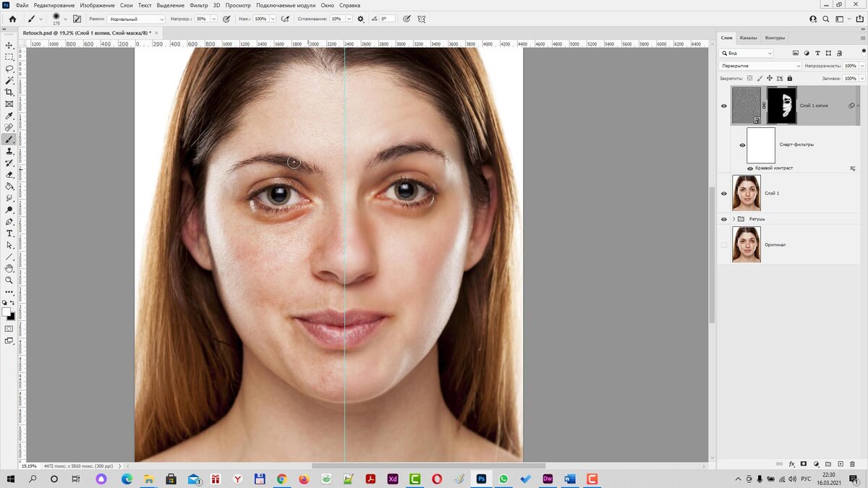Open the Фильтр menu
The width and height of the screenshot is (868, 488).
click(x=199, y=5)
